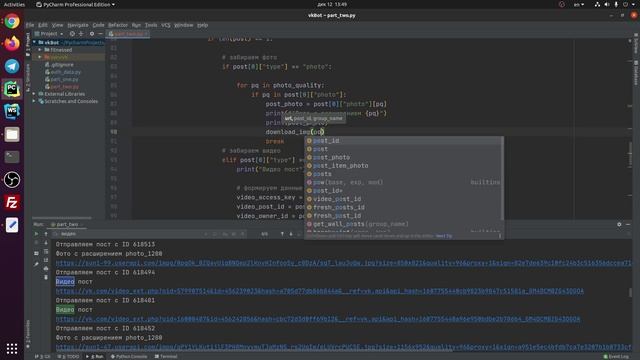Open the Terminal tool window button
640x360 pixels.
[x=166, y=356]
